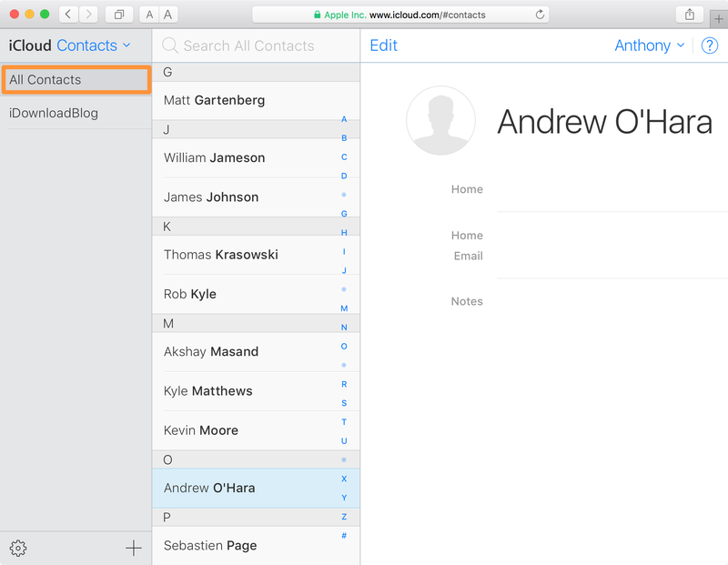Jump to letter A in the index
Viewport: 728px width, 565px height.
(x=344, y=119)
